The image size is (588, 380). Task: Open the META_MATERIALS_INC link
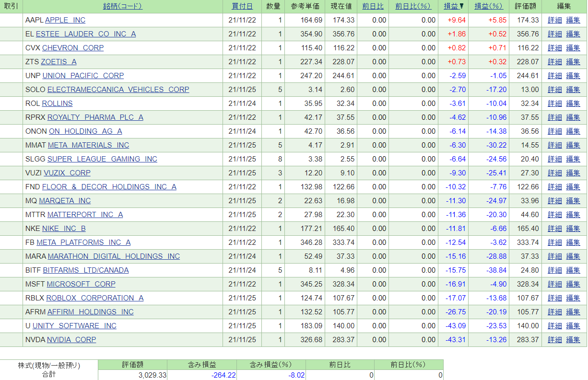tap(89, 145)
